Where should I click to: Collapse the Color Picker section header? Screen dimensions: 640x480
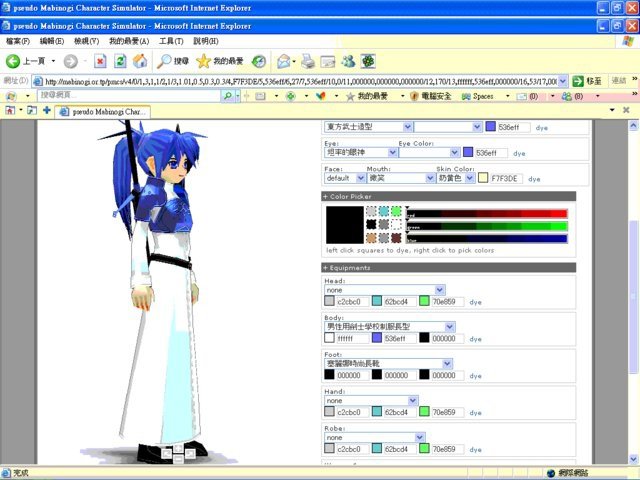449,196
